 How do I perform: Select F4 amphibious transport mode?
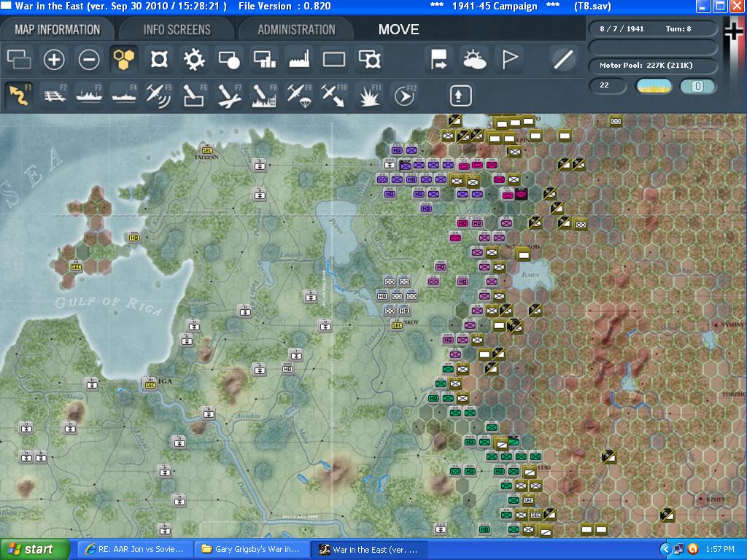[x=124, y=95]
